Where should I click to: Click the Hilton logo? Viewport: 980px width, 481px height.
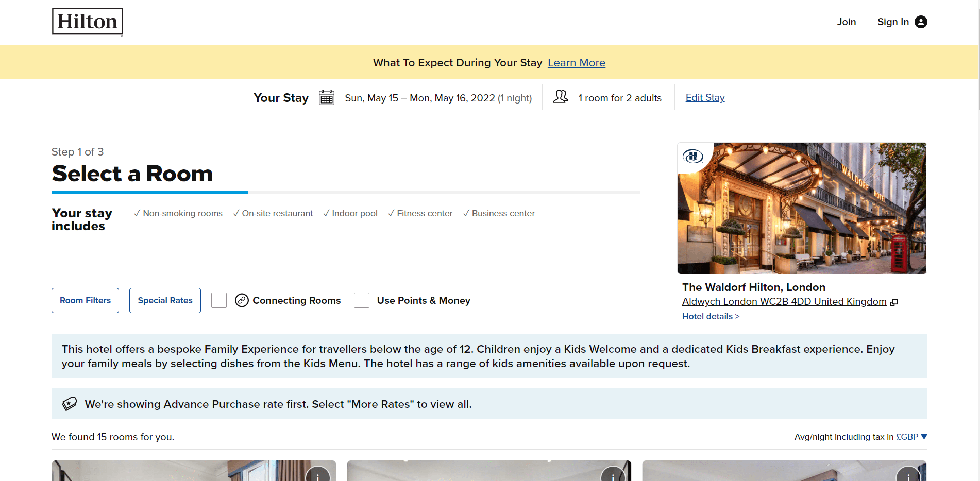88,22
